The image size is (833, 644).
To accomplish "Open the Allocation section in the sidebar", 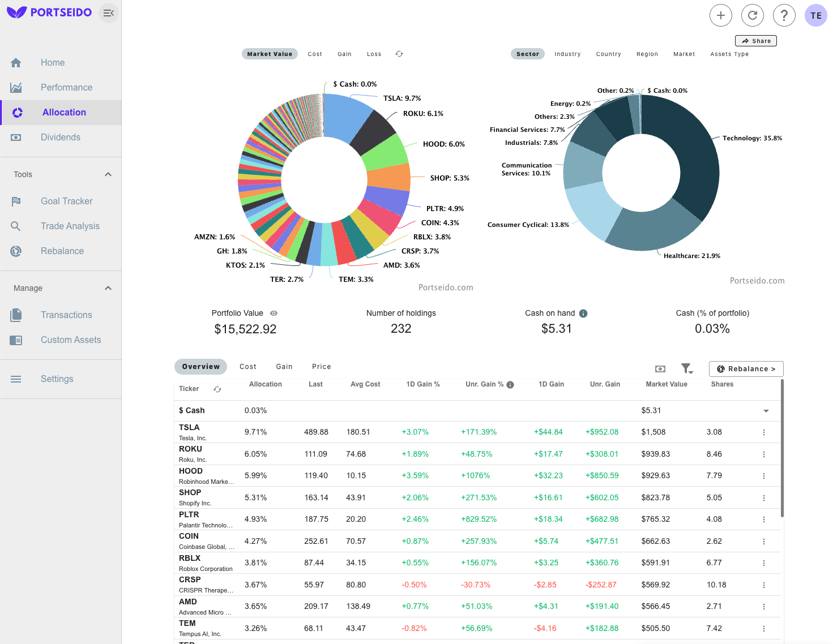I will pos(63,112).
